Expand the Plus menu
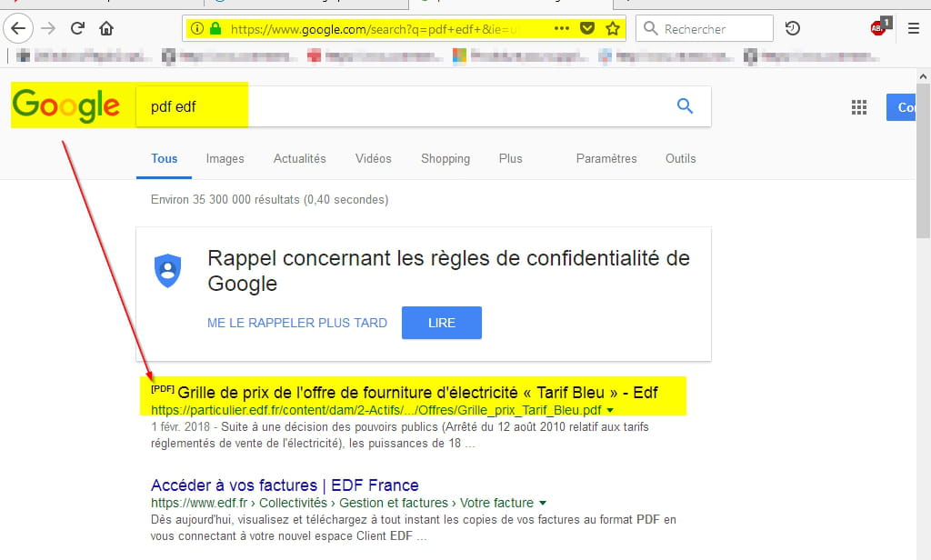 click(511, 158)
